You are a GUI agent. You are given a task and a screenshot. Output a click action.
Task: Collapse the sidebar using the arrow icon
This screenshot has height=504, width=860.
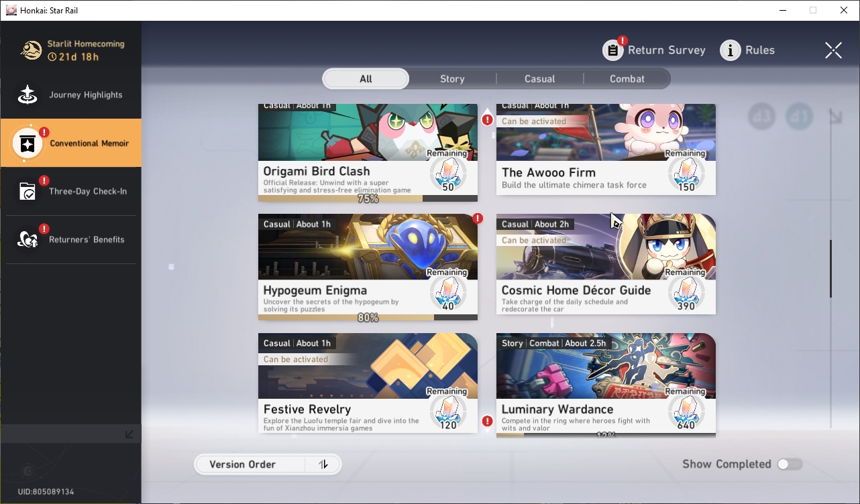tap(129, 434)
